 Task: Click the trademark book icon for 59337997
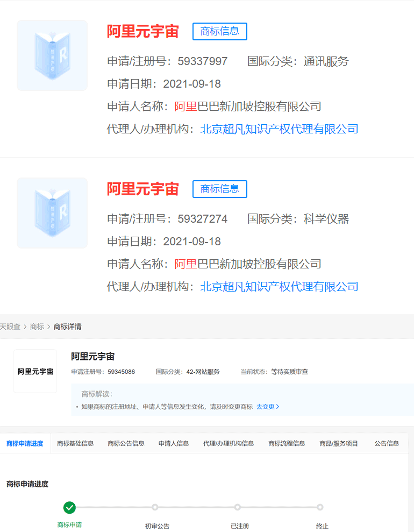point(52,55)
